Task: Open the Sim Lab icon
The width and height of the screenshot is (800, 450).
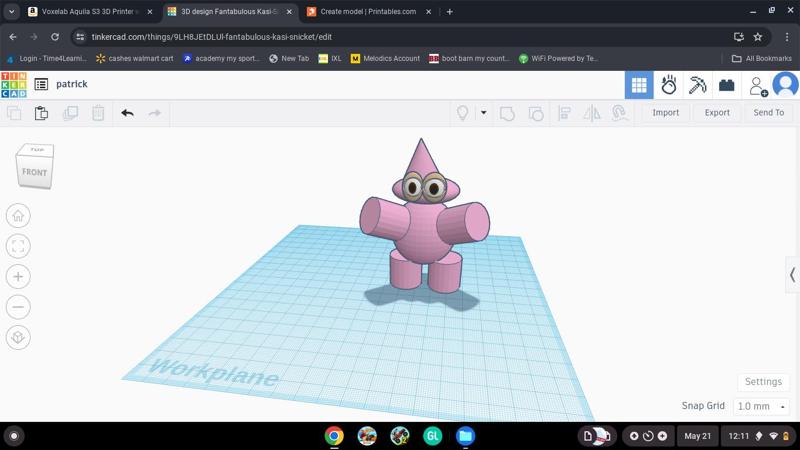Action: [x=669, y=85]
